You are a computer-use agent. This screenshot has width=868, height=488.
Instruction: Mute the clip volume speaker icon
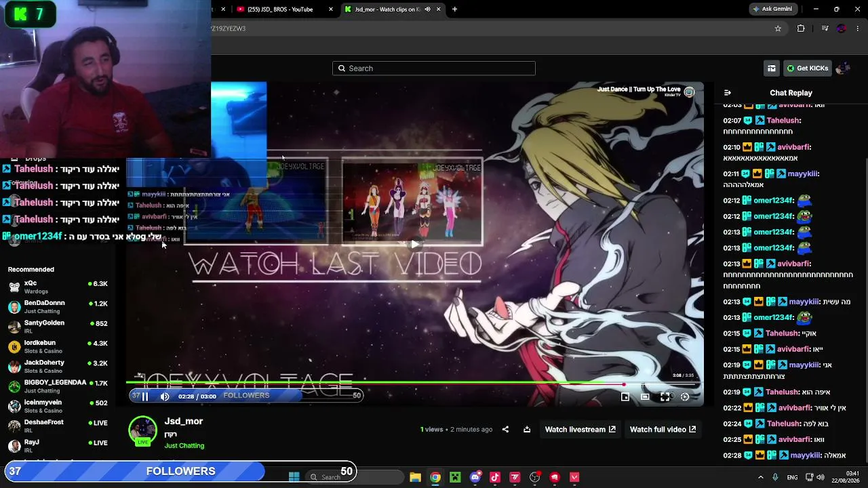point(165,396)
